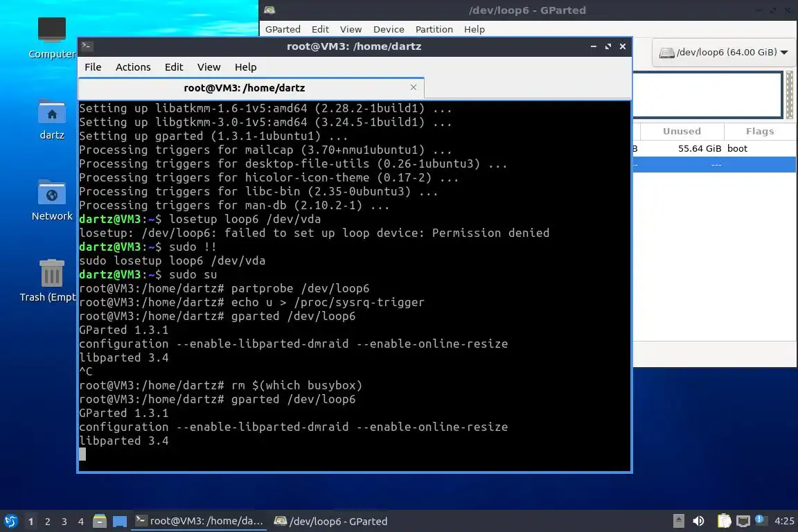798x532 pixels.
Task: Open the dartz home folder icon
Action: tap(52, 119)
